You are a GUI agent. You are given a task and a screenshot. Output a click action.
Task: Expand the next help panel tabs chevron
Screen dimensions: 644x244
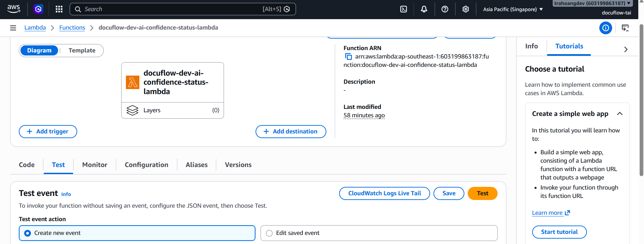pyautogui.click(x=626, y=49)
